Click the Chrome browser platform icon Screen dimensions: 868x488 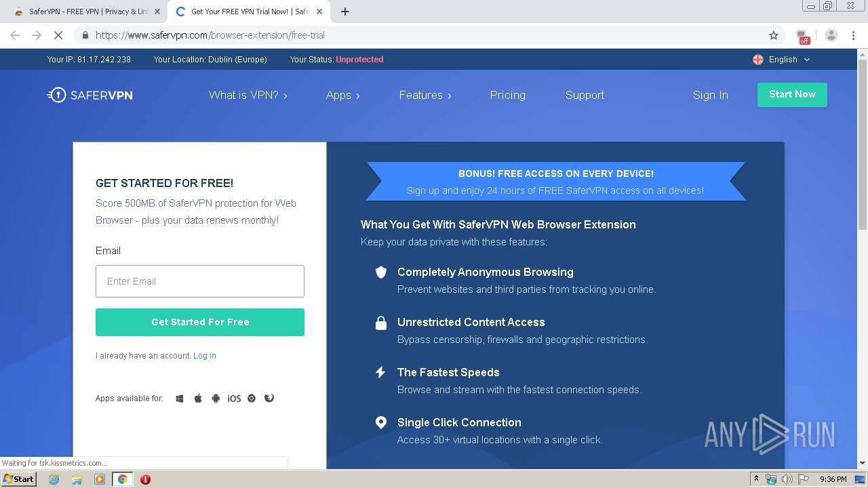click(x=252, y=399)
